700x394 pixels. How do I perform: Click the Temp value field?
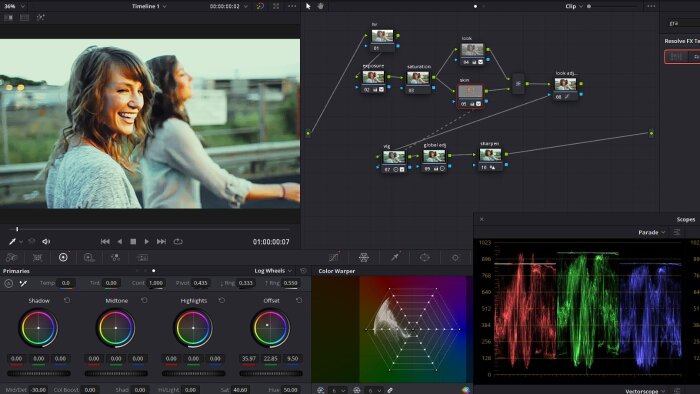tap(66, 283)
